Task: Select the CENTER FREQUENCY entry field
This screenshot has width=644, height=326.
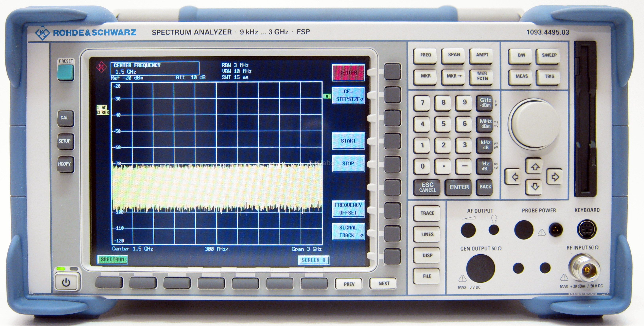Action: 155,69
